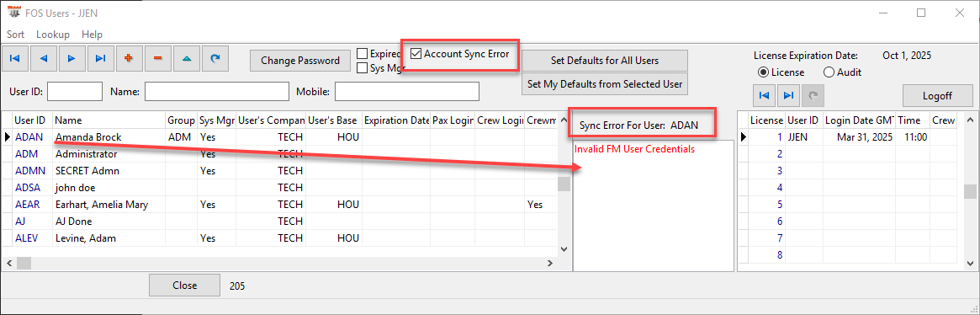
Task: Click the Group column header
Action: point(181,120)
